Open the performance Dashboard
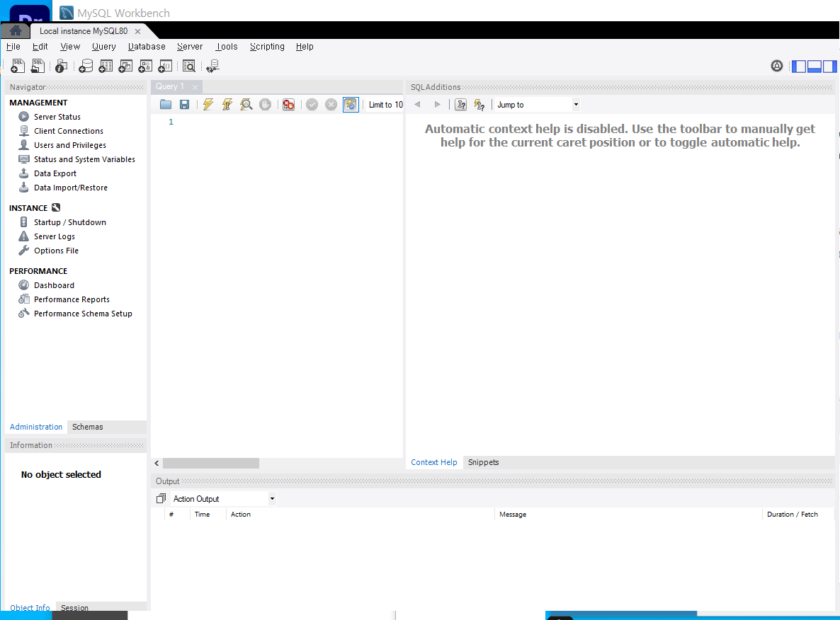The image size is (840, 620). (54, 285)
